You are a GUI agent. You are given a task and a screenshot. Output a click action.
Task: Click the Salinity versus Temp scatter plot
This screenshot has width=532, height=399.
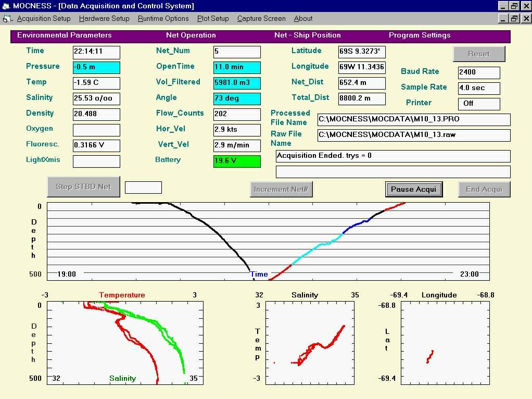(310, 343)
